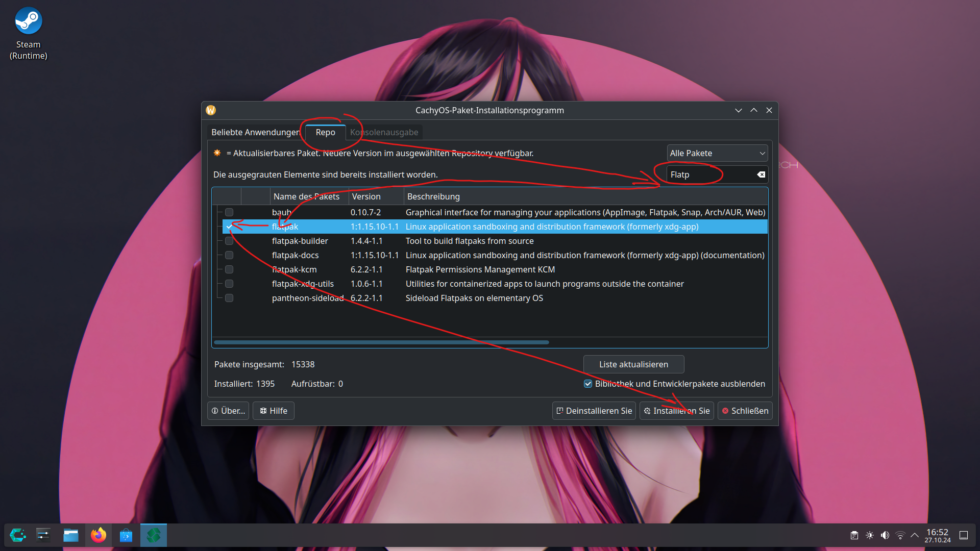The width and height of the screenshot is (980, 551).
Task: Clear the search field with the backspace icon
Action: (x=761, y=174)
